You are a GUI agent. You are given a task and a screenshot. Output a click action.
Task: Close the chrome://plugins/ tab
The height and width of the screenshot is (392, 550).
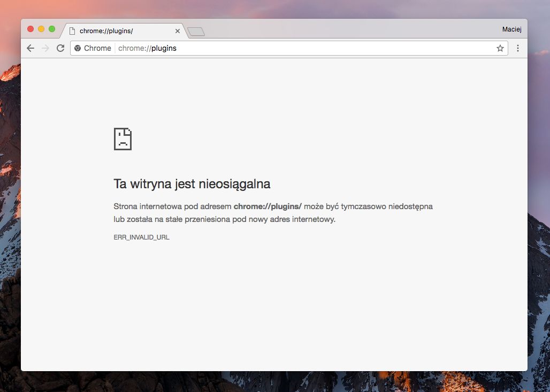[178, 31]
